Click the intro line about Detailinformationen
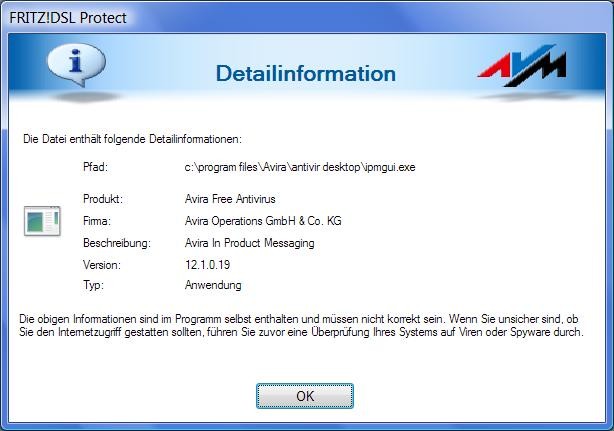 coord(132,139)
